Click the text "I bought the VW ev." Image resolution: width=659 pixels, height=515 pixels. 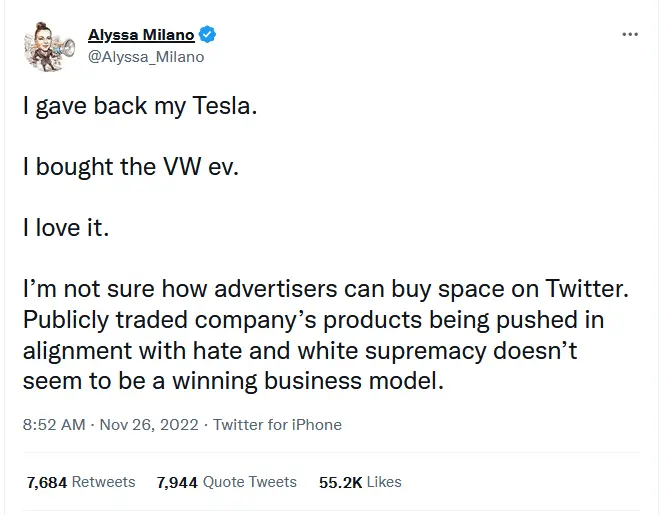(x=131, y=167)
